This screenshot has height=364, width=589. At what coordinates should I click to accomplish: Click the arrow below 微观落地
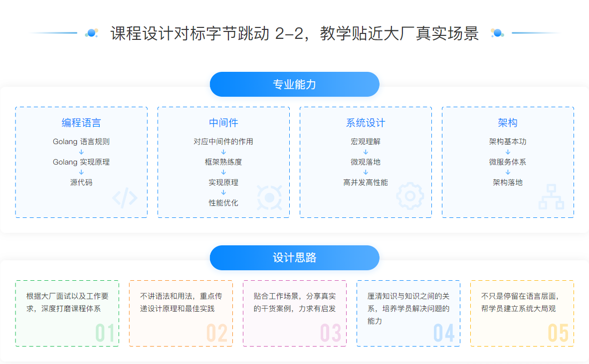tap(366, 172)
